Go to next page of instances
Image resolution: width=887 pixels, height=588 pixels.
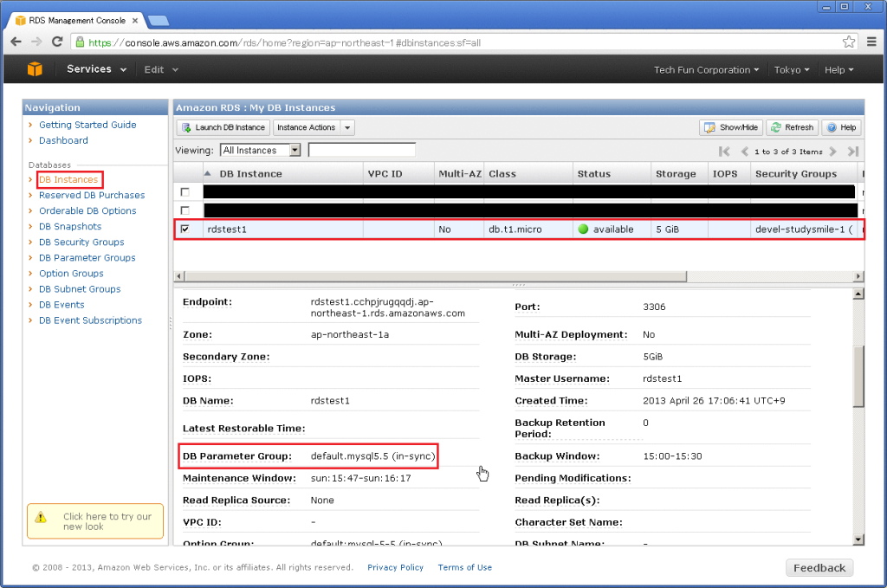(x=832, y=151)
